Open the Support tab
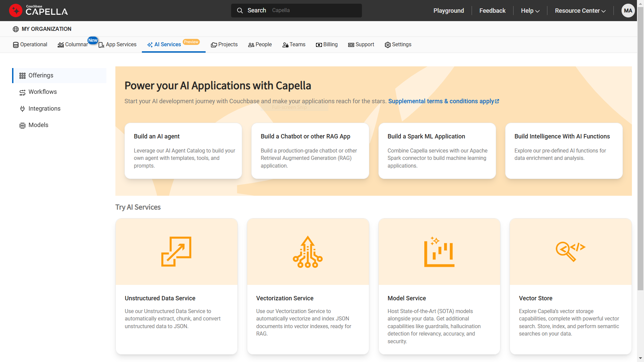 tap(361, 45)
